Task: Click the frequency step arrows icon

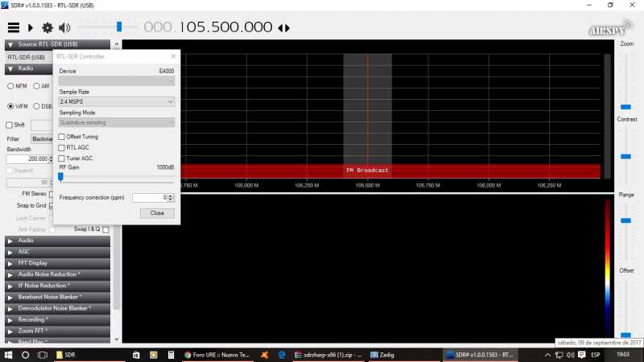Action: 283,27
